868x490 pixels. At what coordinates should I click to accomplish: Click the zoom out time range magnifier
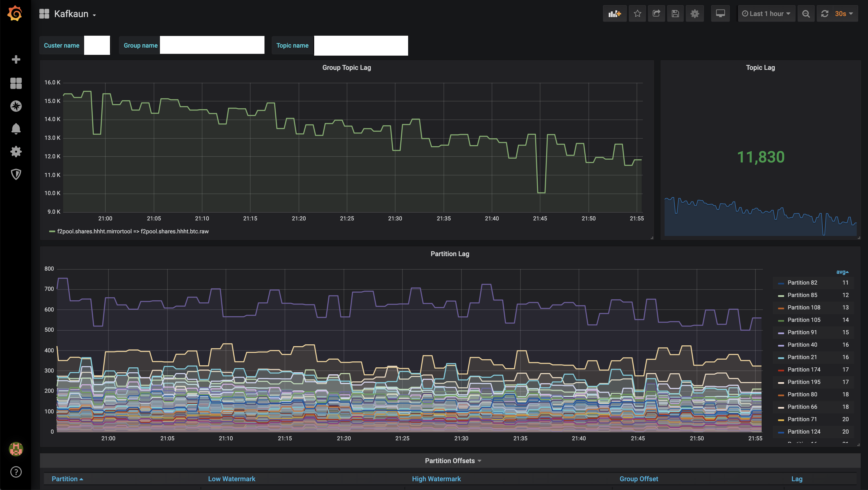806,14
